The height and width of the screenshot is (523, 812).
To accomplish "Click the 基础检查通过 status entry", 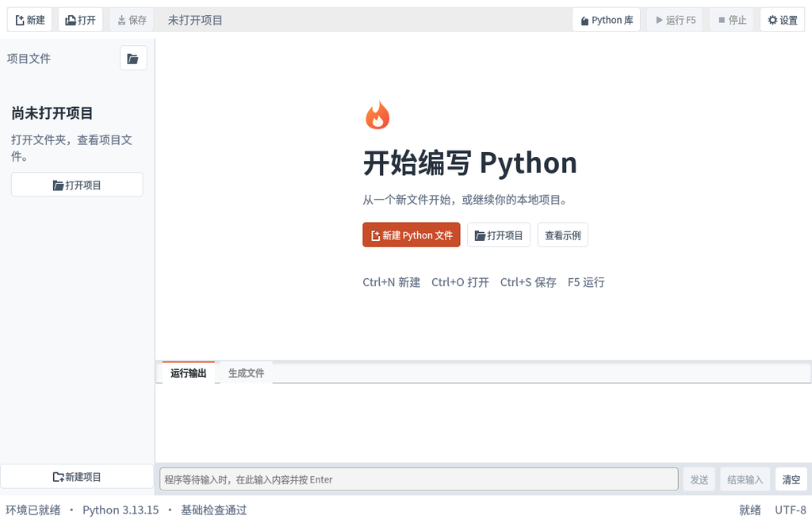I will tap(214, 510).
